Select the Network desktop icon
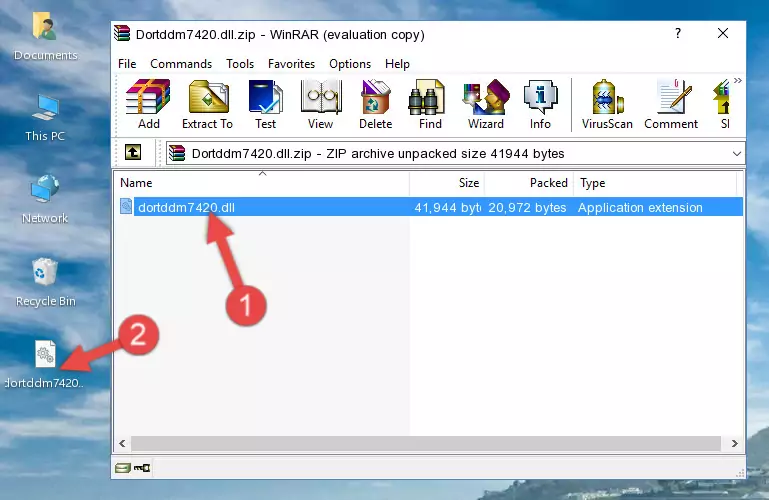 pos(45,200)
